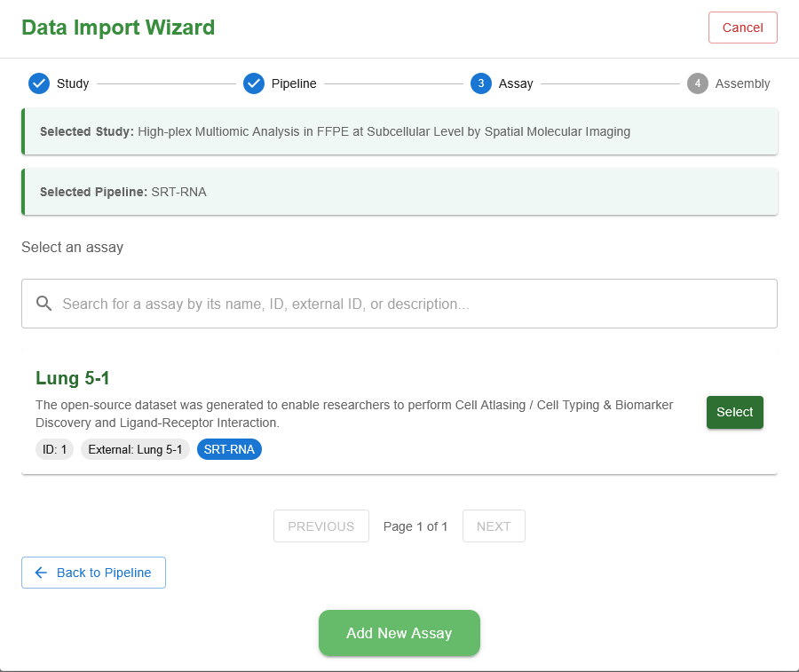Cancel the Data Import Wizard
The height and width of the screenshot is (672, 799).
(x=742, y=28)
